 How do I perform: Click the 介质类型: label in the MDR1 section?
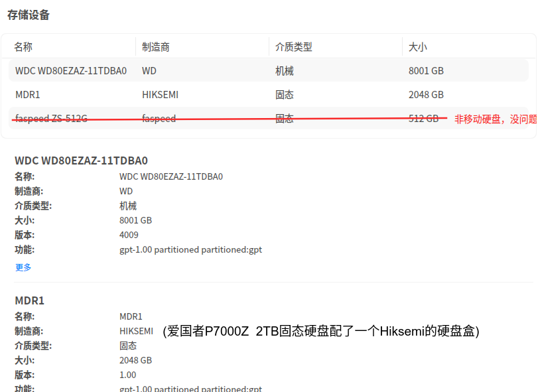pos(33,346)
